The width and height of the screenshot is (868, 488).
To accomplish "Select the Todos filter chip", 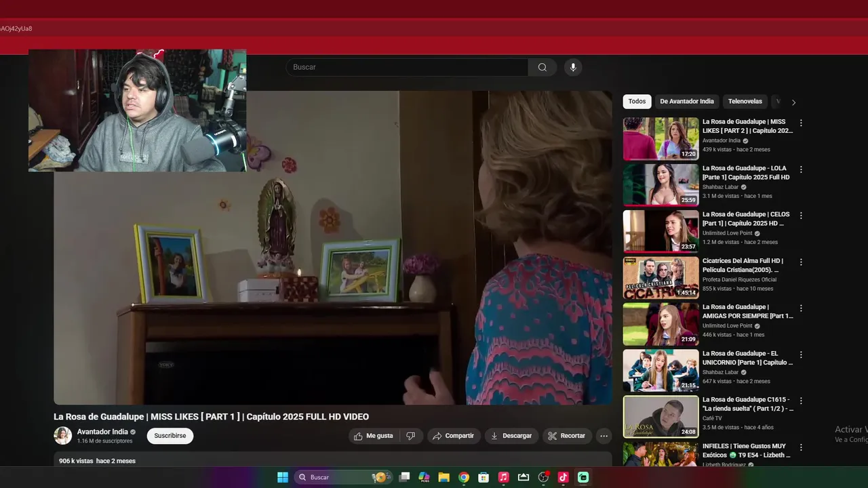I will [637, 102].
